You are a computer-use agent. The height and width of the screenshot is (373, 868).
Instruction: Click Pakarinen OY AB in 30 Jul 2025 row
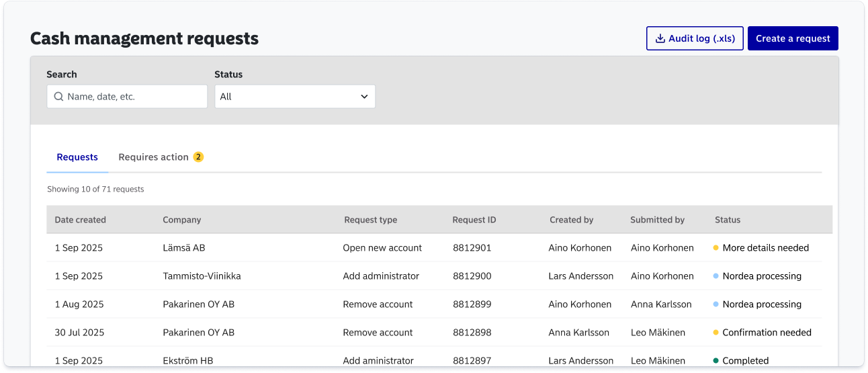199,333
